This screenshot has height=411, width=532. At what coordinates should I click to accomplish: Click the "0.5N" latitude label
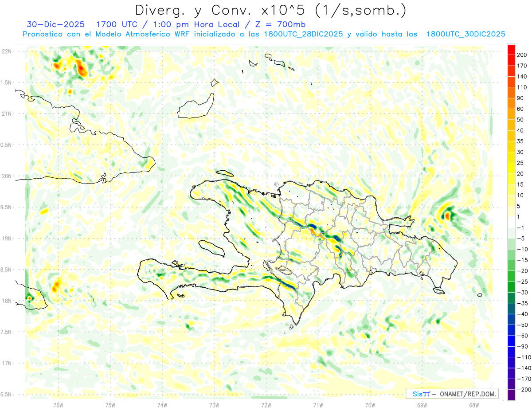[7, 145]
